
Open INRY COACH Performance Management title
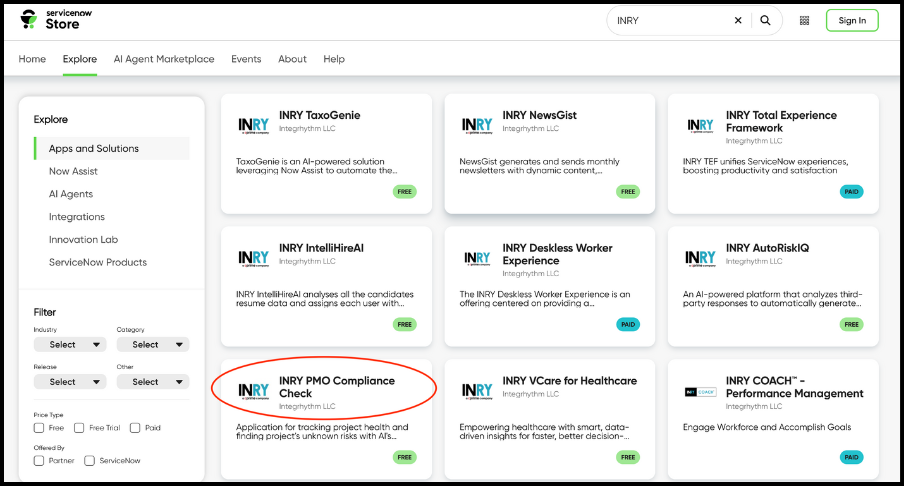pyautogui.click(x=794, y=387)
